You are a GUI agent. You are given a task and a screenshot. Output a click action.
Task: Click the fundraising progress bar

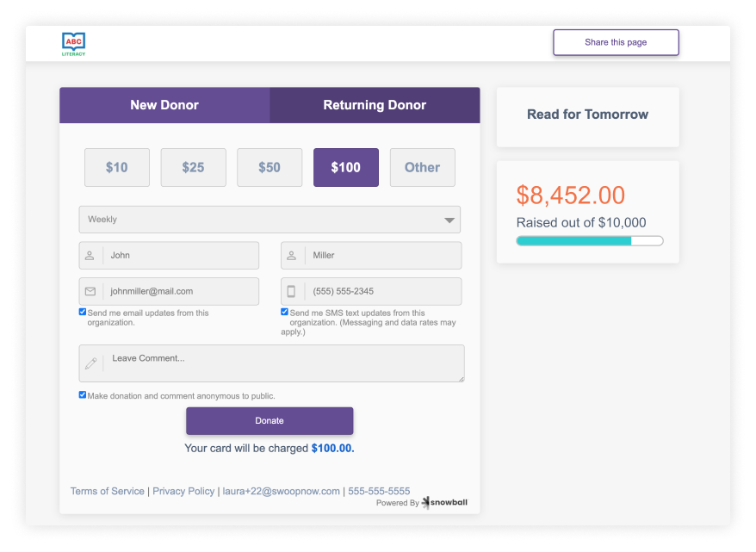(589, 241)
